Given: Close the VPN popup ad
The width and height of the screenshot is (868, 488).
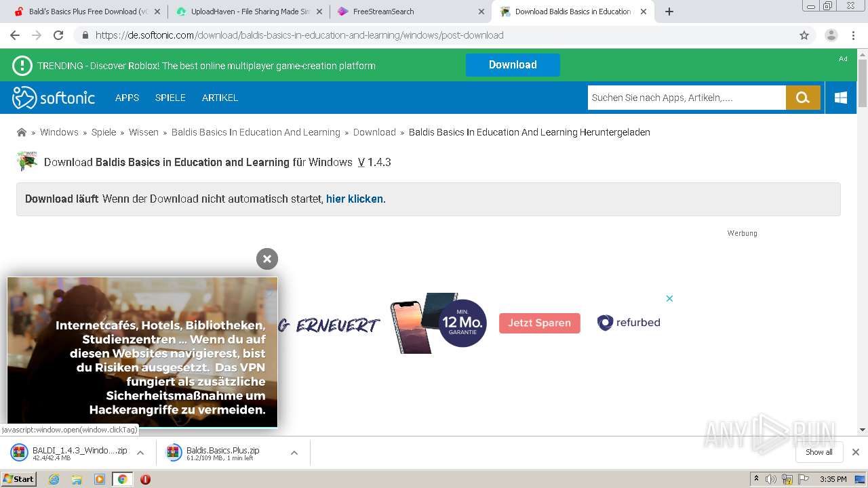Looking at the screenshot, I should [x=267, y=258].
